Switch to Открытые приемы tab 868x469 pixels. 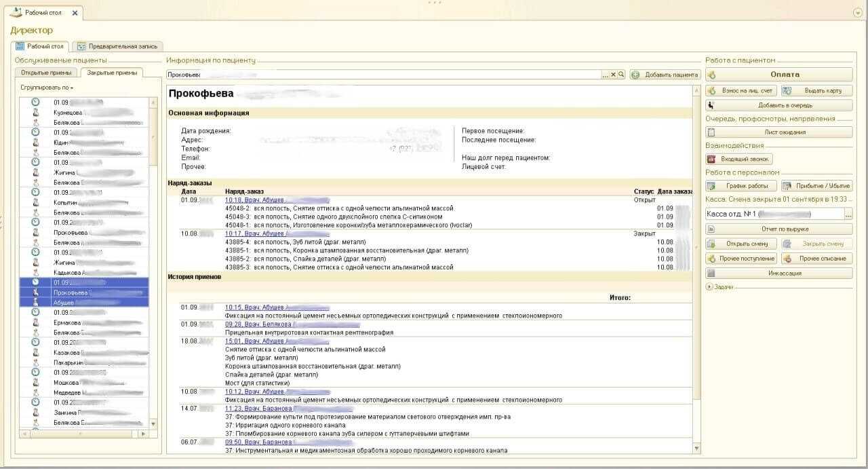point(46,73)
